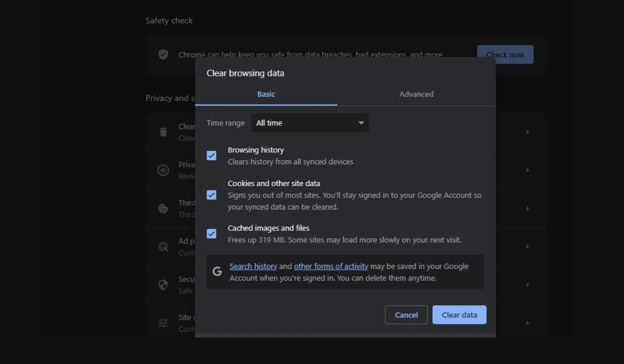624x364 pixels.
Task: Open the other forms of activity link
Action: coord(331,266)
